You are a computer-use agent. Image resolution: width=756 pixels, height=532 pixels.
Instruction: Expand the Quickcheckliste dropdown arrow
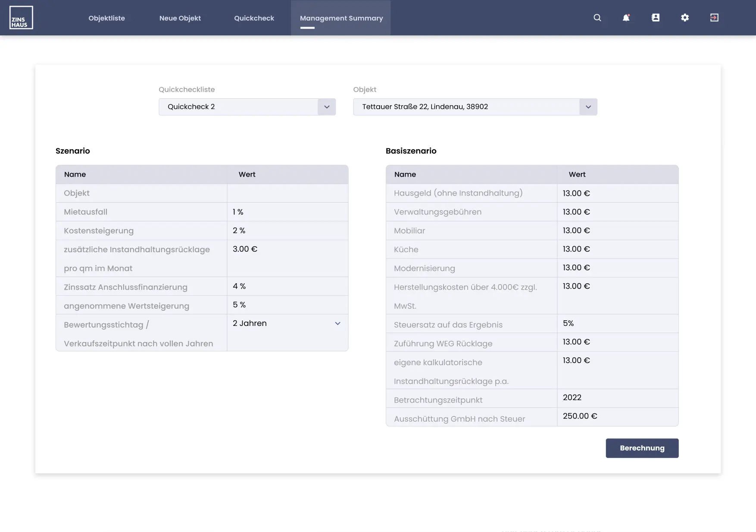tap(326, 107)
